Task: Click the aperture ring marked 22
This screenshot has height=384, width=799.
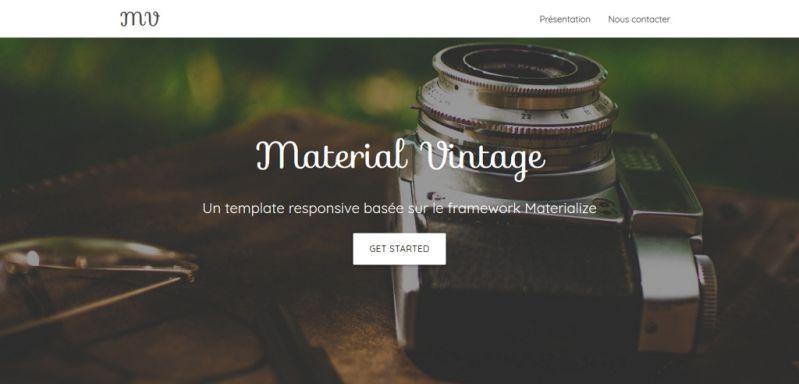Action: point(517,111)
